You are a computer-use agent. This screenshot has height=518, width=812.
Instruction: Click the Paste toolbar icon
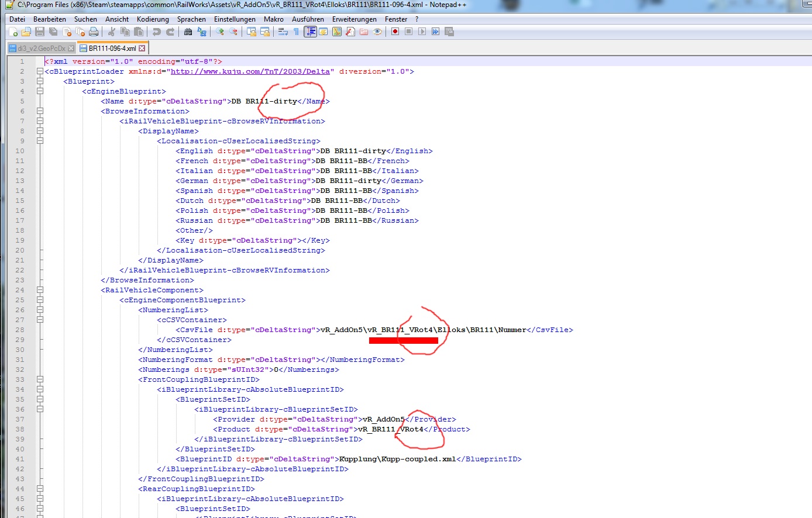(138, 32)
